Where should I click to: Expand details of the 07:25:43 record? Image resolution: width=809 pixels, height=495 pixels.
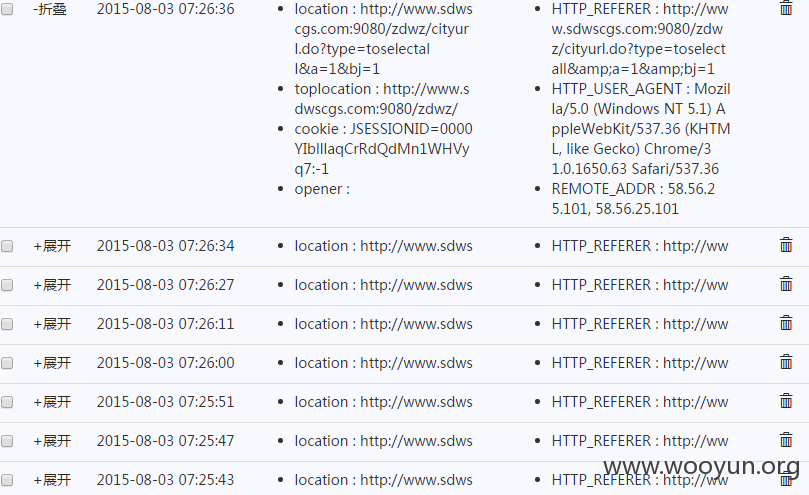click(52, 480)
